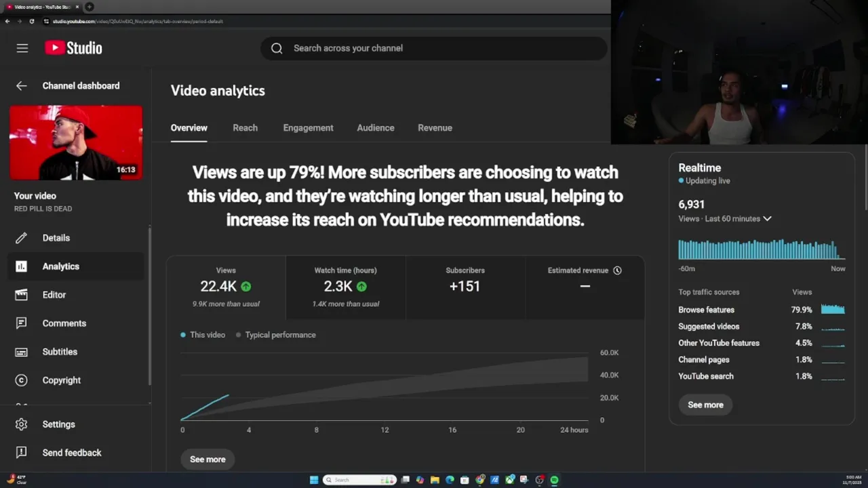
Task: Click the Comments speech bubble icon
Action: pyautogui.click(x=22, y=323)
